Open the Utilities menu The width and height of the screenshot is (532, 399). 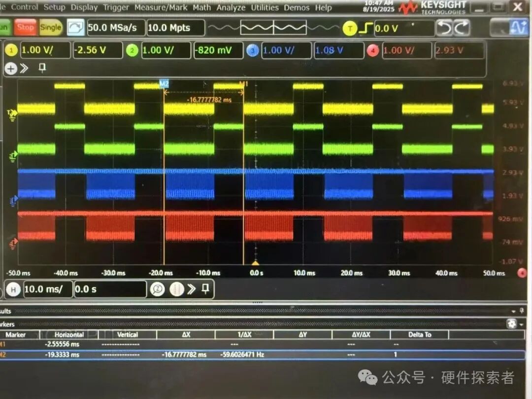[x=265, y=7]
